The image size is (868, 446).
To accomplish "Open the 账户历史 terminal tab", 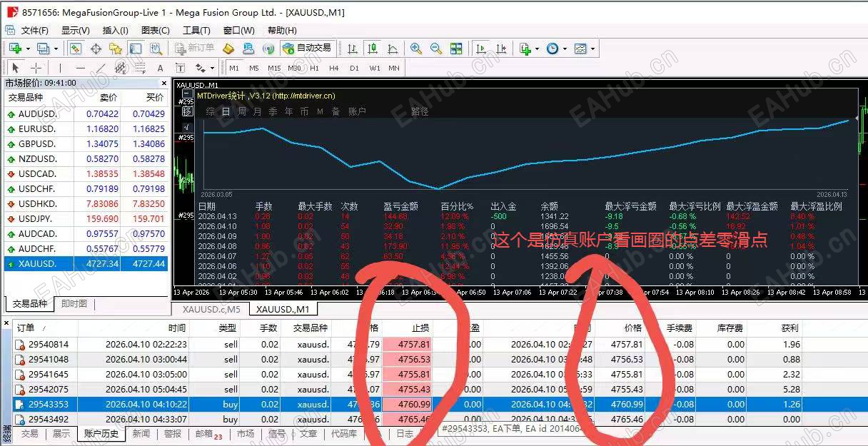I will point(101,433).
